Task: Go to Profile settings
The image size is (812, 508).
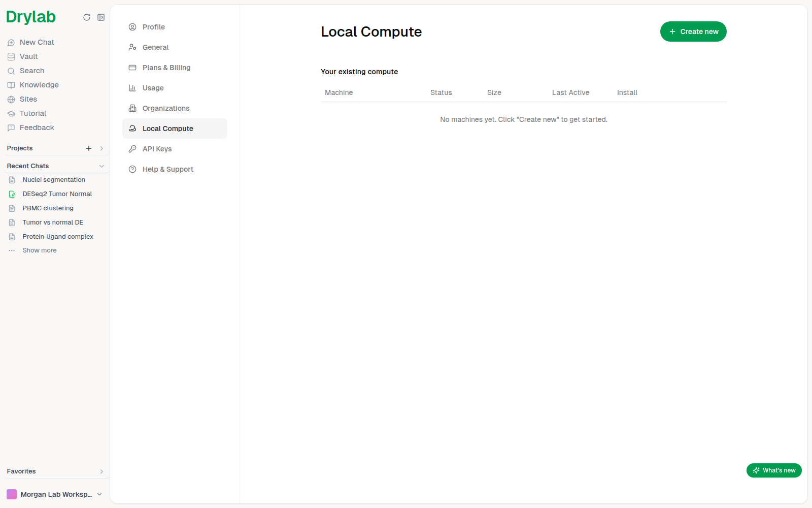Action: pos(175,27)
